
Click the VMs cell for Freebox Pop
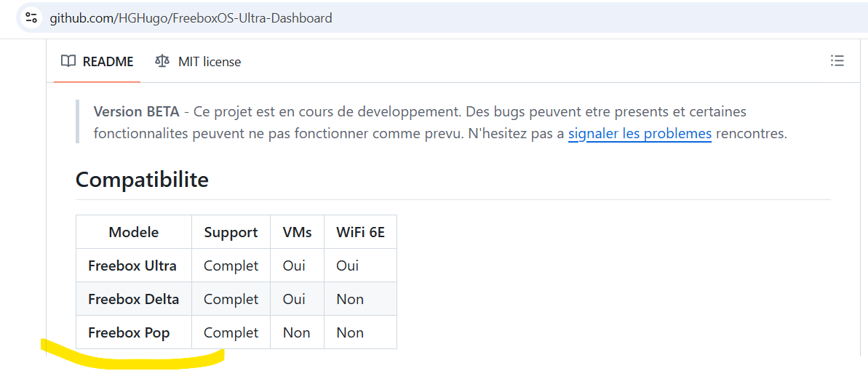click(296, 332)
